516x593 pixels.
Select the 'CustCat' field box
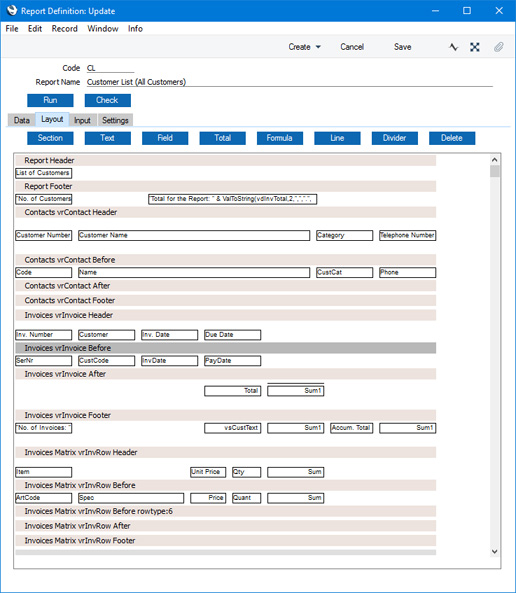[x=345, y=273]
